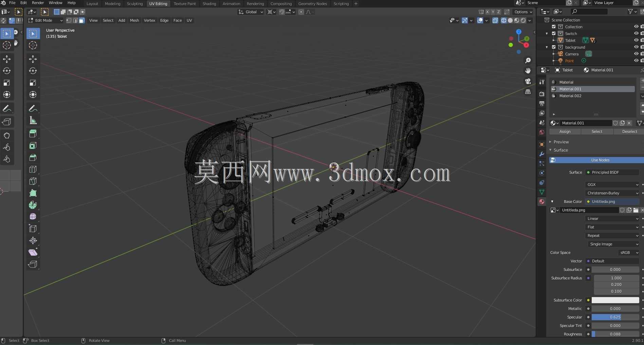This screenshot has height=345, width=644.
Task: Click the Use Nodes button
Action: (x=597, y=160)
